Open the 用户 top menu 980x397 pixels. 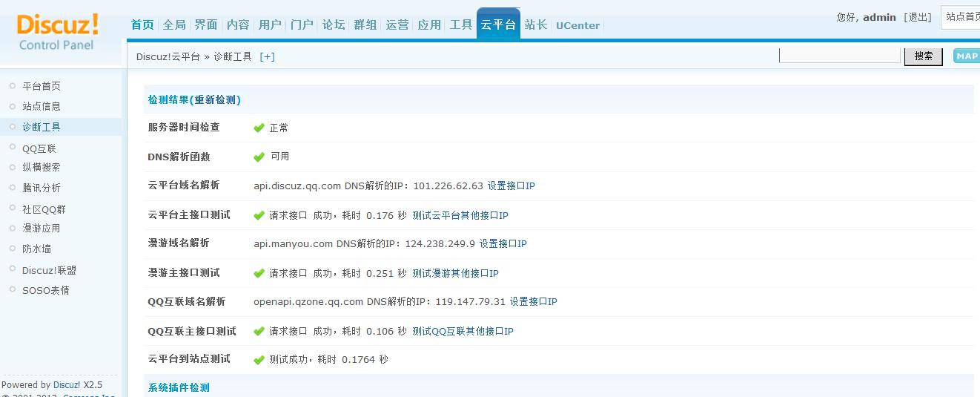pyautogui.click(x=270, y=24)
